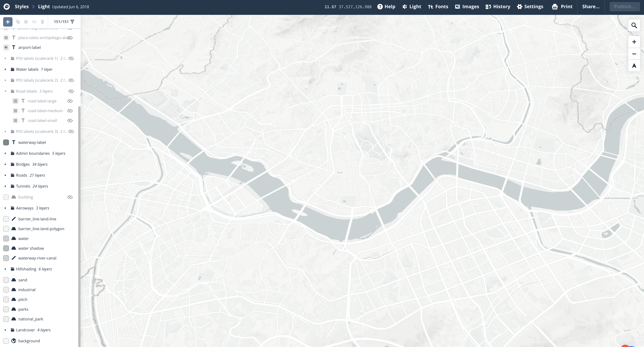Zoom in the map with plus button
Viewport: 644px width, 347px height.
[x=634, y=42]
